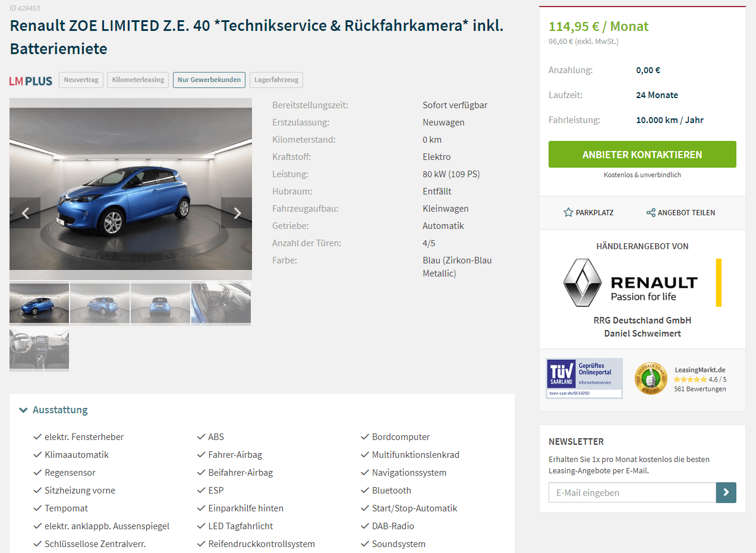This screenshot has width=756, height=553.
Task: Share offer via Angebot teilen icon
Action: (x=651, y=212)
